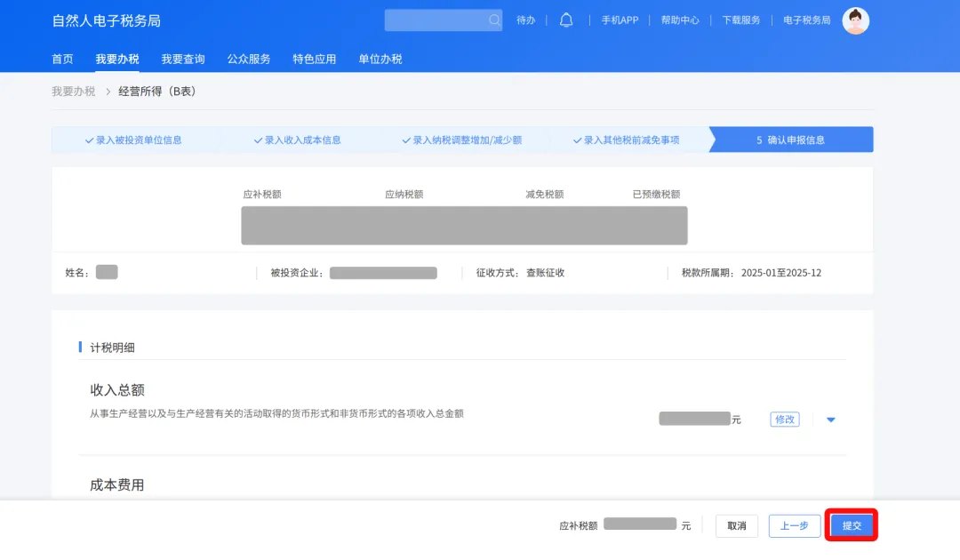Select step 5 确认申报信息
This screenshot has height=560, width=960.
[x=790, y=140]
